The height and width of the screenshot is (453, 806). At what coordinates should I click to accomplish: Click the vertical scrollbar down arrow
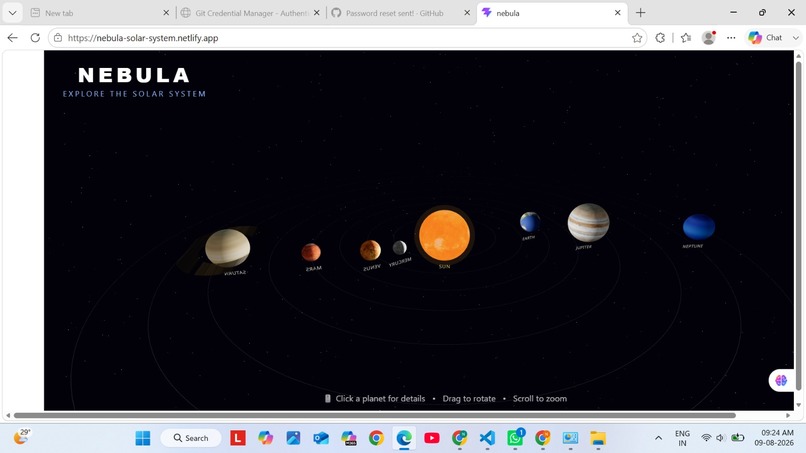(x=799, y=406)
